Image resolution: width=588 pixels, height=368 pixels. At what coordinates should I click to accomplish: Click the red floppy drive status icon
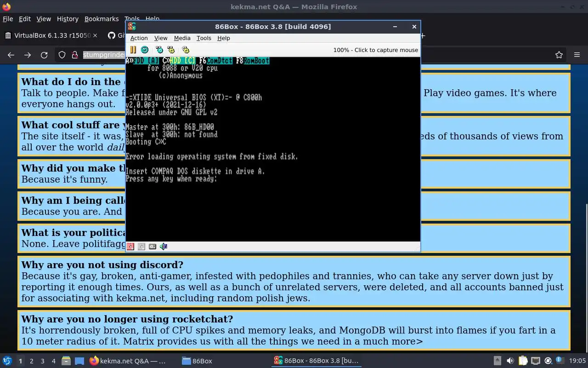[130, 247]
